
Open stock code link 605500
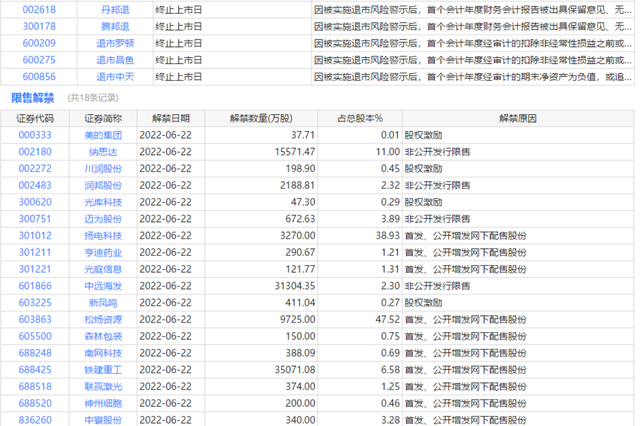[35, 336]
